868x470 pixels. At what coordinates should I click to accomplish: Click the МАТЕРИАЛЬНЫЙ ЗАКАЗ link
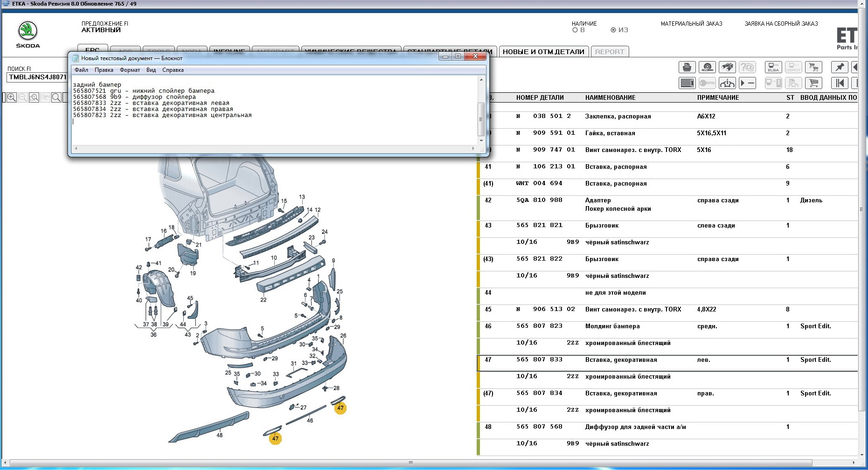tap(691, 24)
